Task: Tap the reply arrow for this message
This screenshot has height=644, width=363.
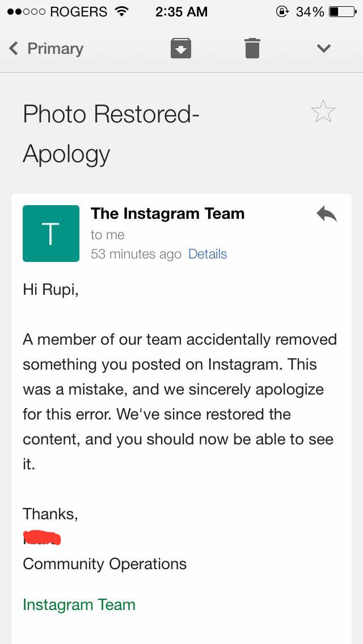Action: coord(327,214)
